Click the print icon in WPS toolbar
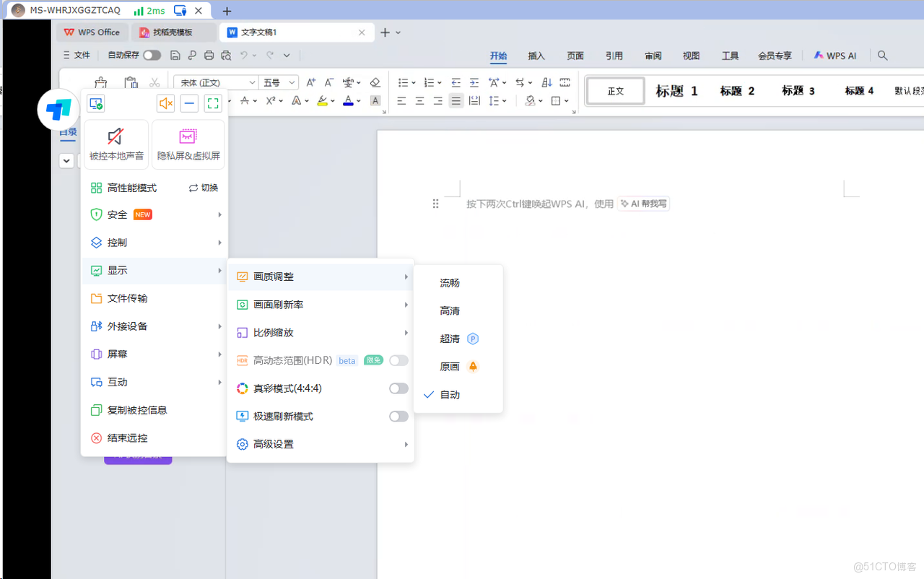 (x=209, y=55)
